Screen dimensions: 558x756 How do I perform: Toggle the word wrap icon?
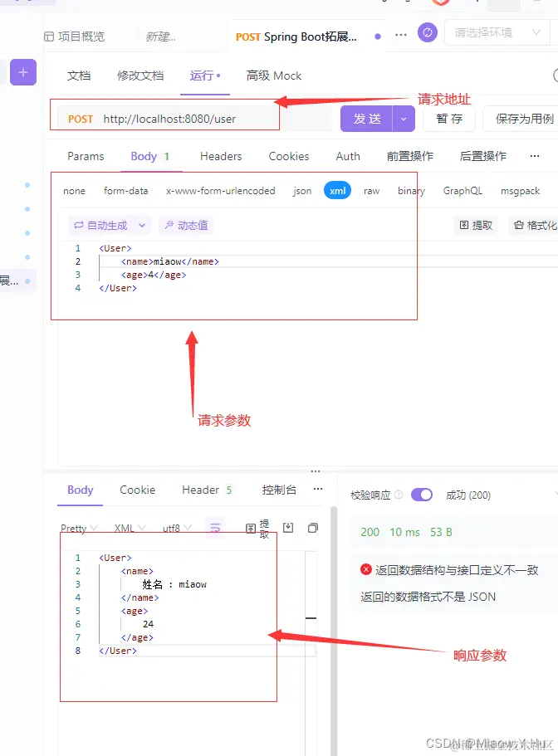(215, 528)
